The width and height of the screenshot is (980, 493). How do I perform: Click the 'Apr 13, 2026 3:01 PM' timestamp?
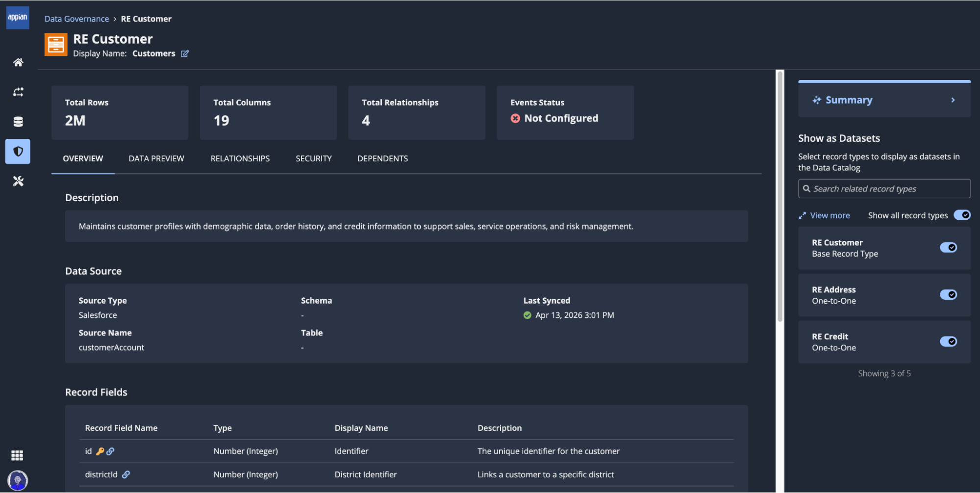[575, 315]
